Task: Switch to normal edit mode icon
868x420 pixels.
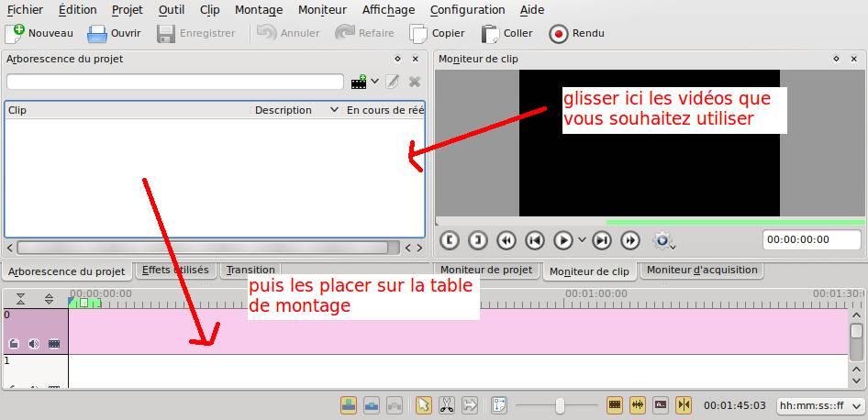Action: [348, 405]
